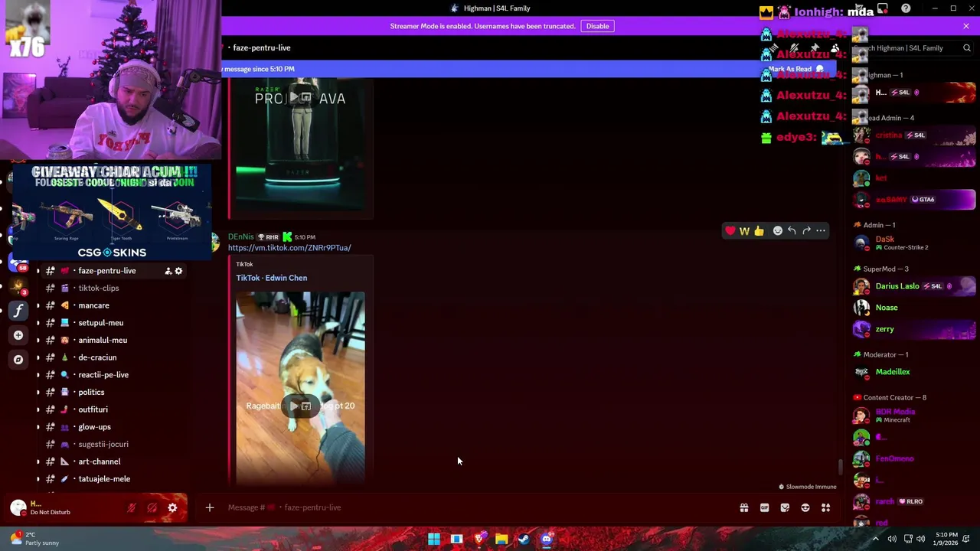Open the pinned messages pin icon
The width and height of the screenshot is (980, 551).
[815, 47]
